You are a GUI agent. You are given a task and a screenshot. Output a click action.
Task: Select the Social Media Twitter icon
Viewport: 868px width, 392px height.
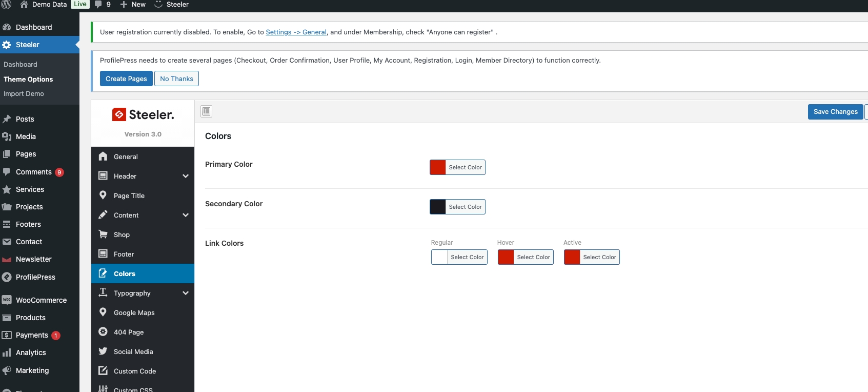coord(103,351)
